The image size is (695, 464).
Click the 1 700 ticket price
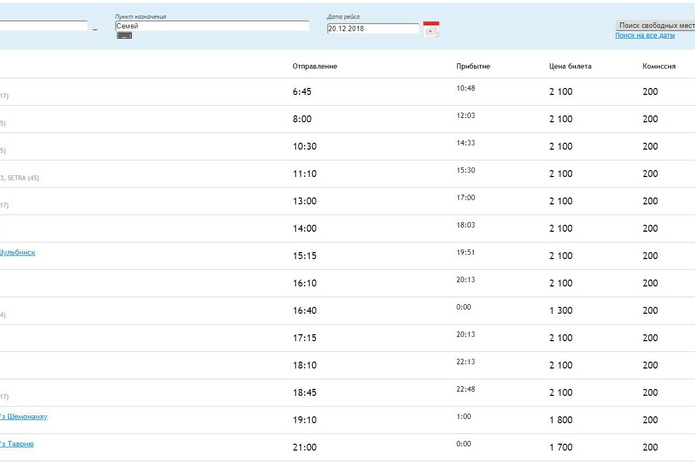tap(561, 448)
